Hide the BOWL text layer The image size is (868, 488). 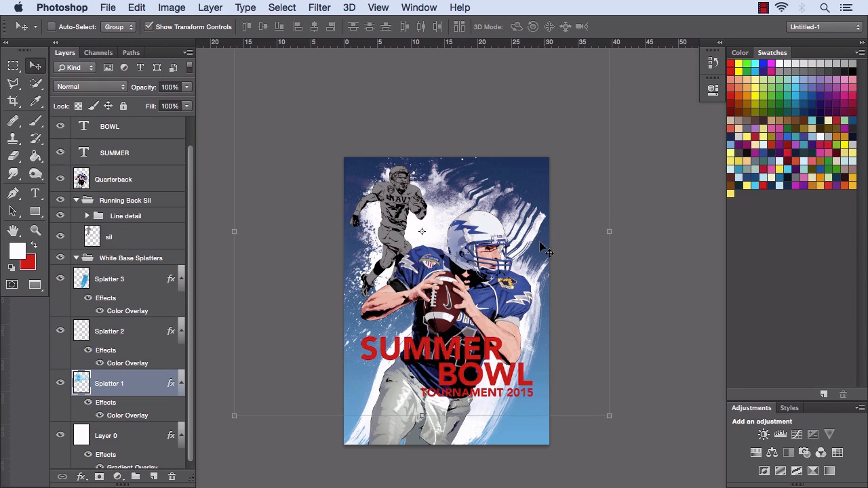point(60,126)
